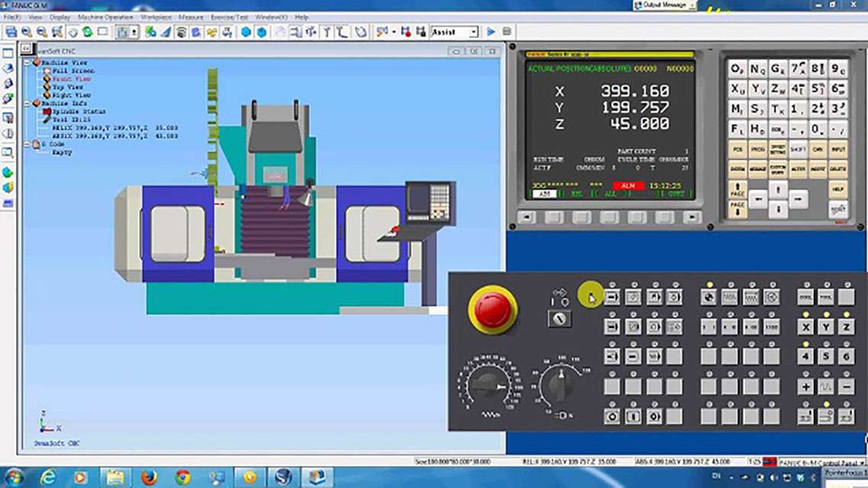Click the HELP key on the MDI keypad
This screenshot has height=488, width=868.
[838, 189]
